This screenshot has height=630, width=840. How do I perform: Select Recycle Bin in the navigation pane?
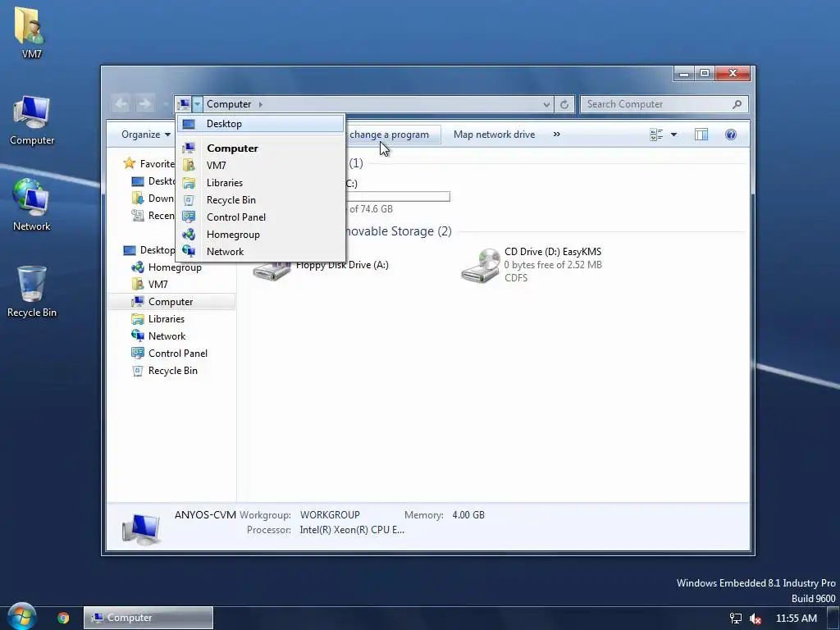click(x=171, y=370)
